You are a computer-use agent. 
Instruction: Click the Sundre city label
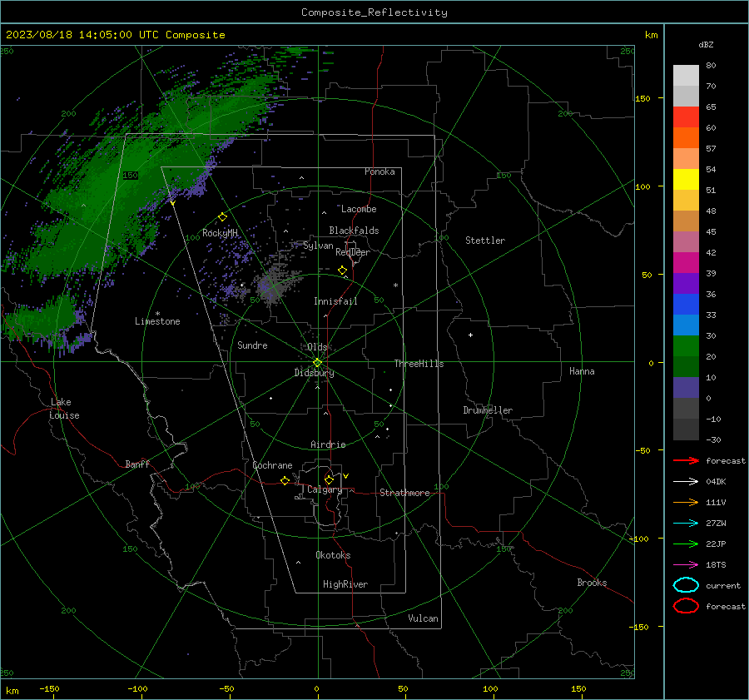[252, 345]
